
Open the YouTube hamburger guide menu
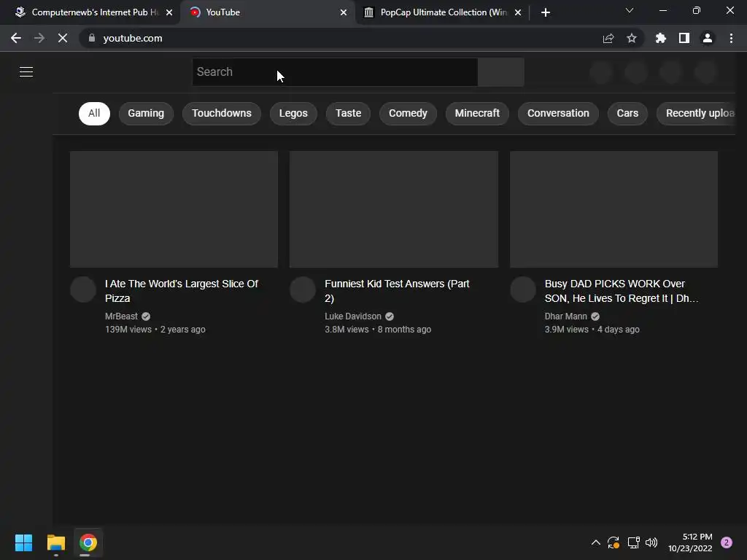(26, 72)
